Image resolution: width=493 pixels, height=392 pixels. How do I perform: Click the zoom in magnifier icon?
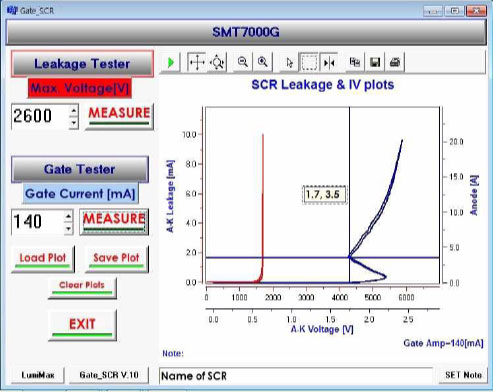click(263, 62)
